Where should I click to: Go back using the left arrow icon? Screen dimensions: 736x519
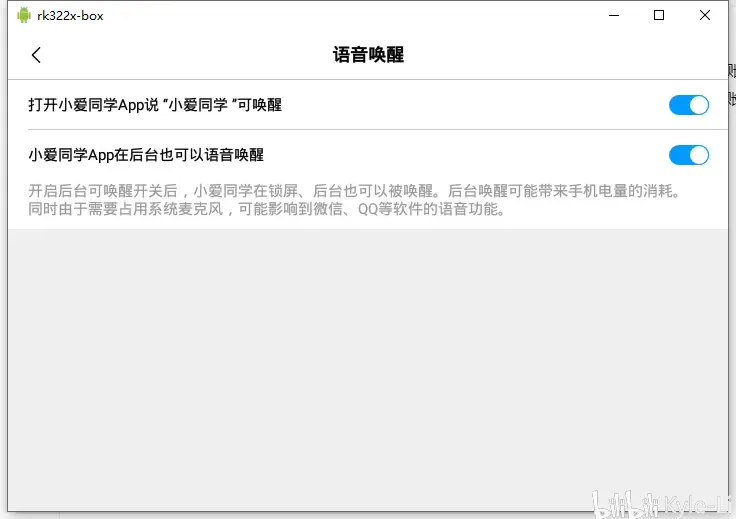pyautogui.click(x=36, y=55)
